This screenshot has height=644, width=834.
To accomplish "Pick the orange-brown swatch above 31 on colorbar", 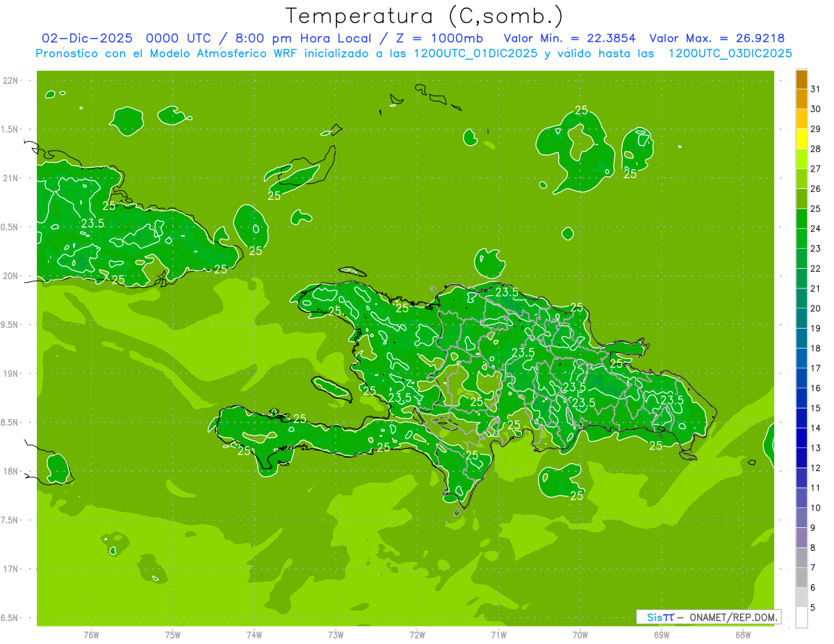I will click(x=801, y=79).
